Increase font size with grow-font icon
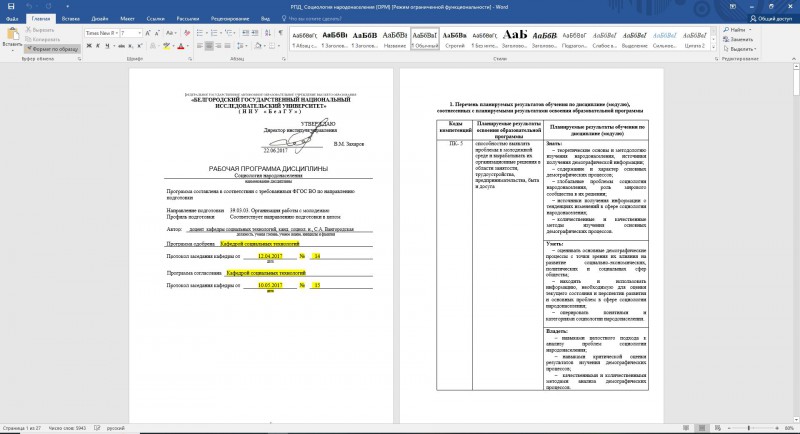 coord(148,33)
